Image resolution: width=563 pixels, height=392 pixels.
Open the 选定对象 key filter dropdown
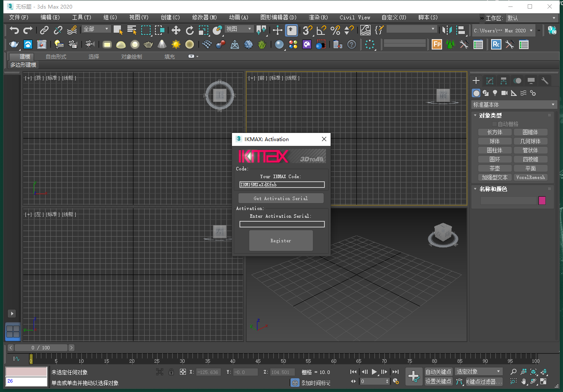[x=478, y=371]
